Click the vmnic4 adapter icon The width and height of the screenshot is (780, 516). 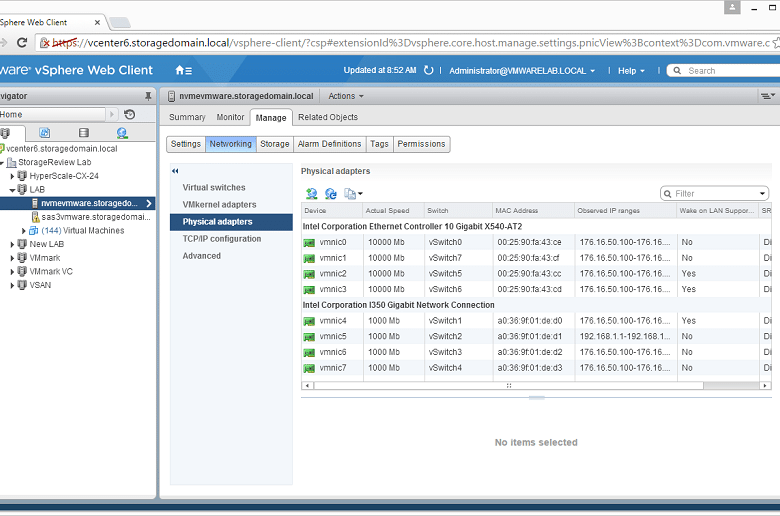[309, 321]
